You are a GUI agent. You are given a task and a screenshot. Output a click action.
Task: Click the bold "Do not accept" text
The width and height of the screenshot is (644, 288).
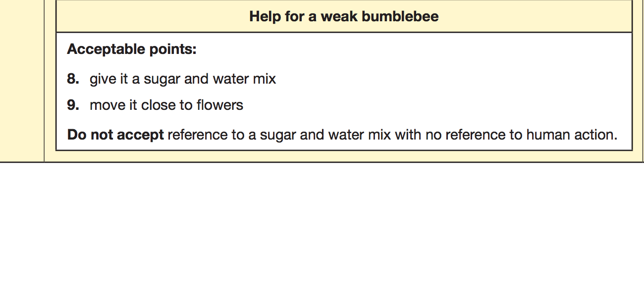(x=115, y=135)
